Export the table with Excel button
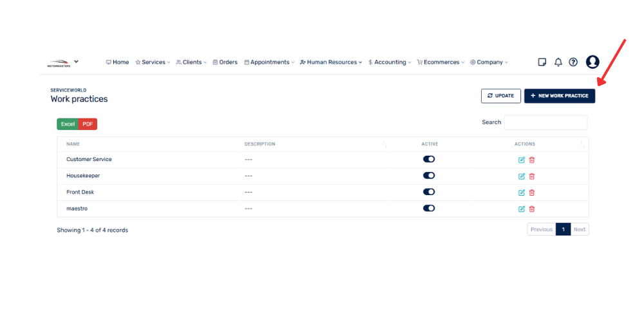This screenshot has width=644, height=322. click(68, 124)
